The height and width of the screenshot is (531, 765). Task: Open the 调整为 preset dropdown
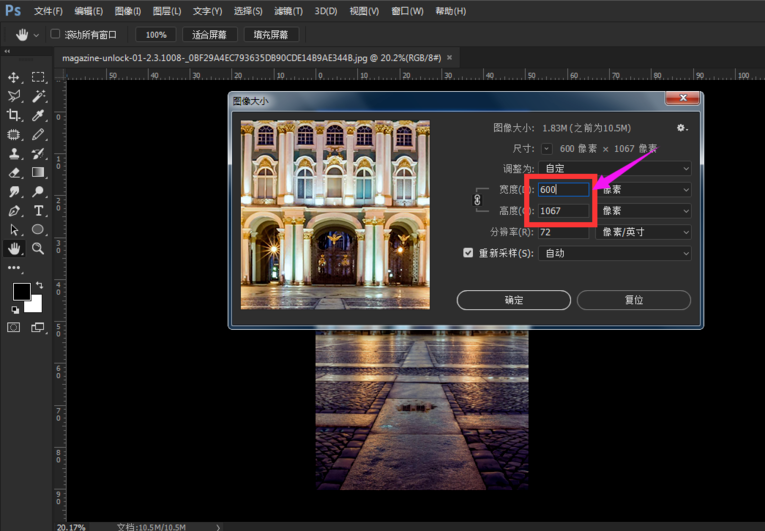614,168
